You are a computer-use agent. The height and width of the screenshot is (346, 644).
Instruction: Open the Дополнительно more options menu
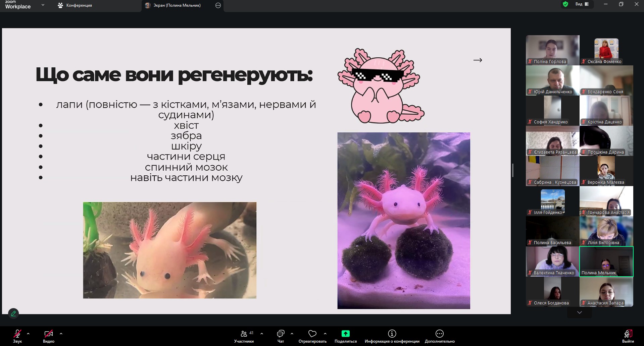[439, 336]
